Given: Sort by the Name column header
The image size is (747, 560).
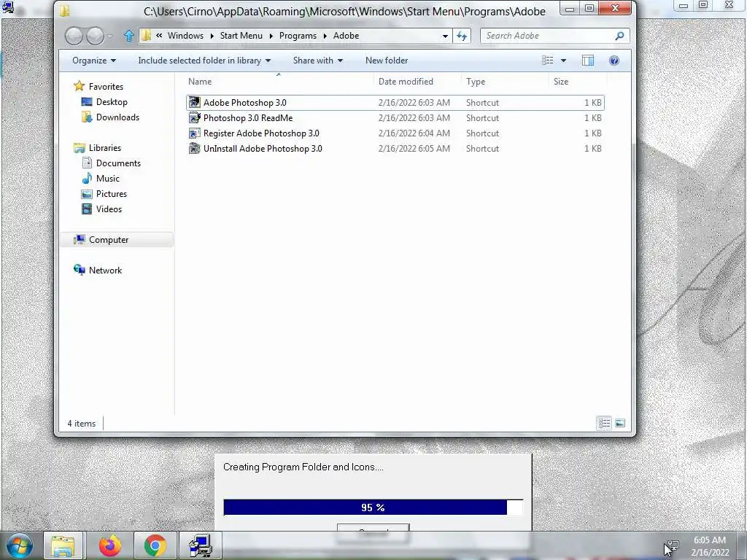Looking at the screenshot, I should [x=279, y=82].
